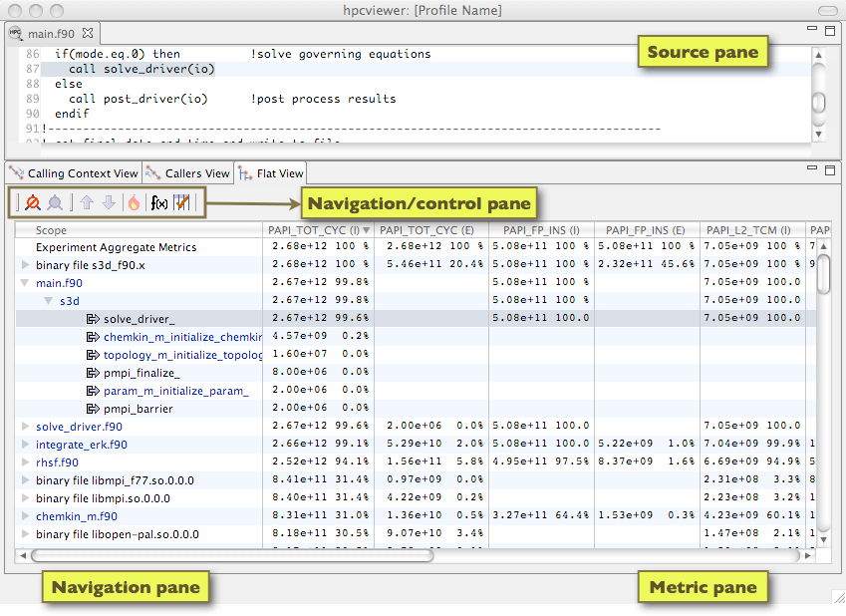Click the metric table horizontal scrollbar thumb
Image resolution: width=846 pixels, height=616 pixels.
coord(232,555)
